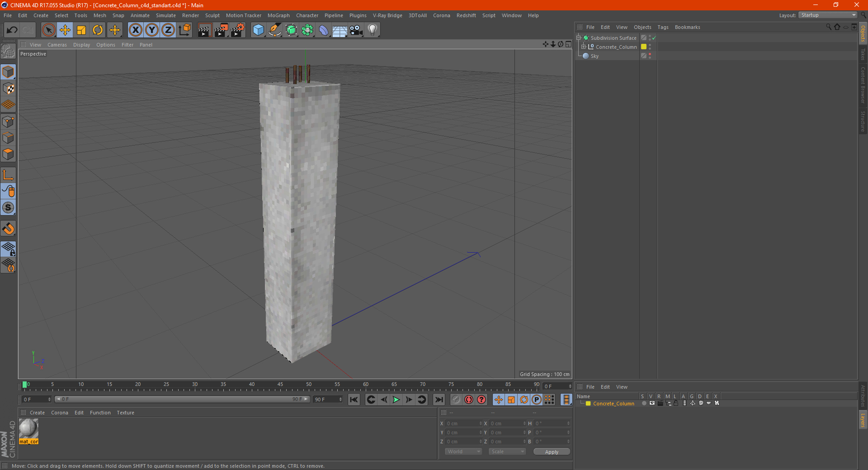This screenshot has height=470, width=868.
Task: Switch to Model mode in left sidebar
Action: click(8, 72)
